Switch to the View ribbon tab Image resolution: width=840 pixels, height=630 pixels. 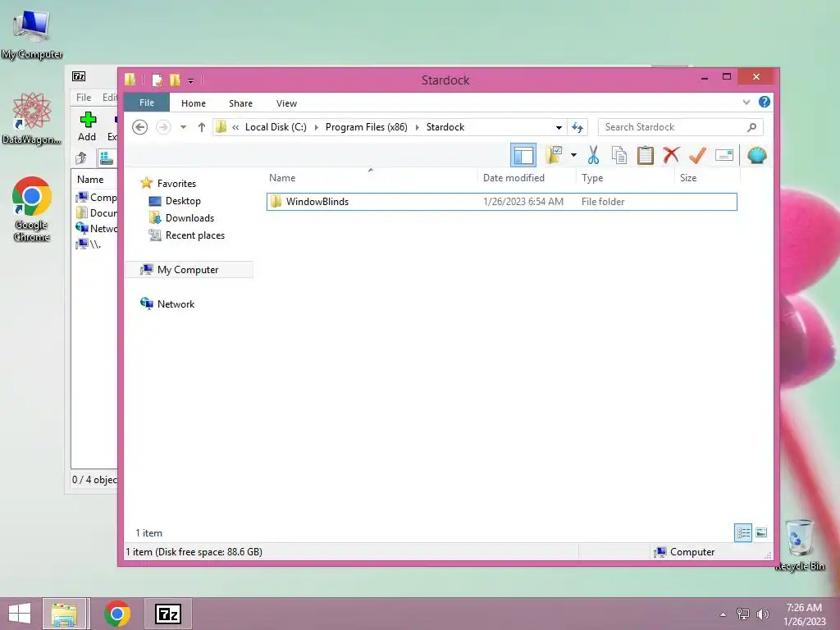point(286,103)
